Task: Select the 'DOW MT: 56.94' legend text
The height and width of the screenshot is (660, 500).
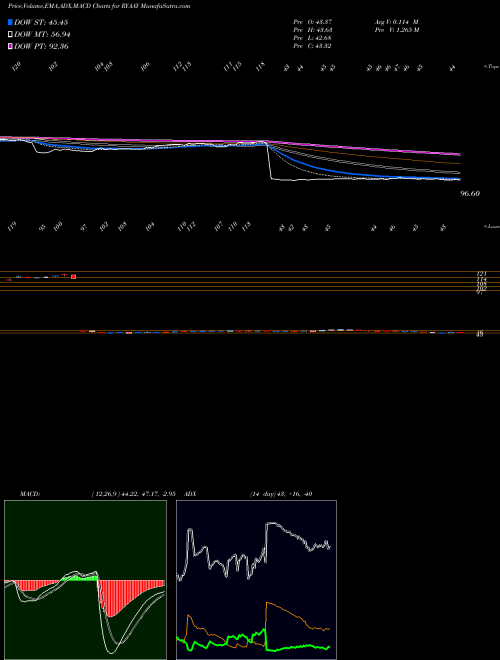Action: pyautogui.click(x=42, y=35)
